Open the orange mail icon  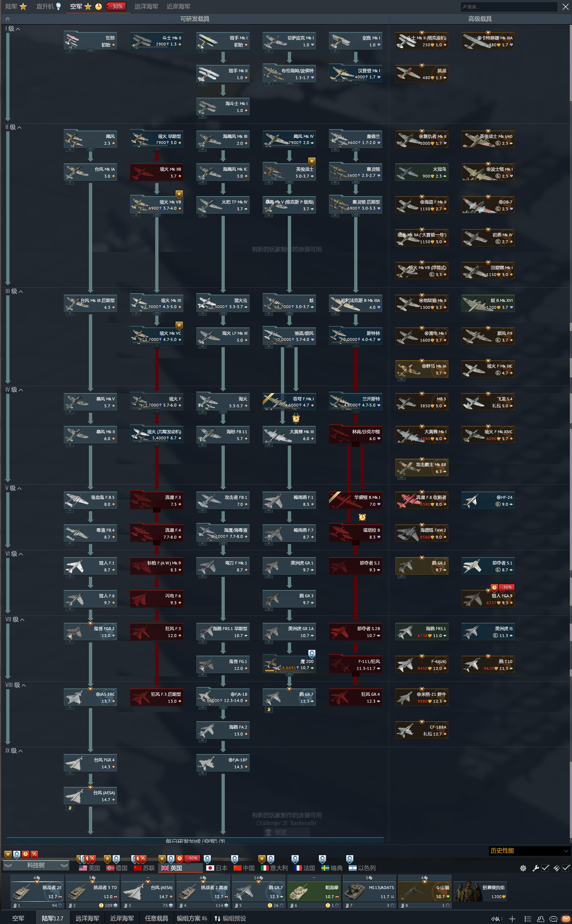[x=566, y=919]
